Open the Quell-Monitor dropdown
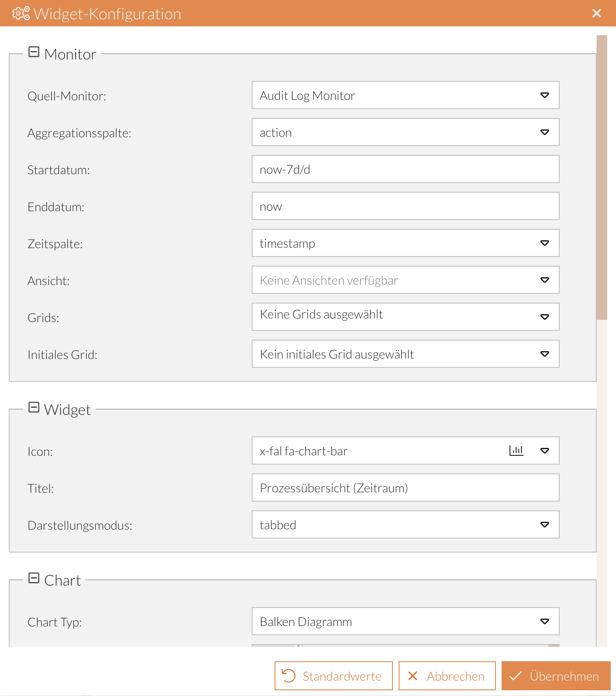Screen dimensions: 616x696 click(x=544, y=95)
